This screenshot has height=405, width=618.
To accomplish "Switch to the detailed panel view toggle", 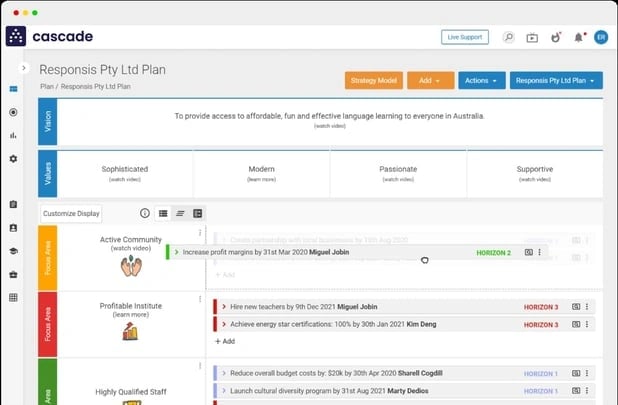I will click(x=197, y=213).
